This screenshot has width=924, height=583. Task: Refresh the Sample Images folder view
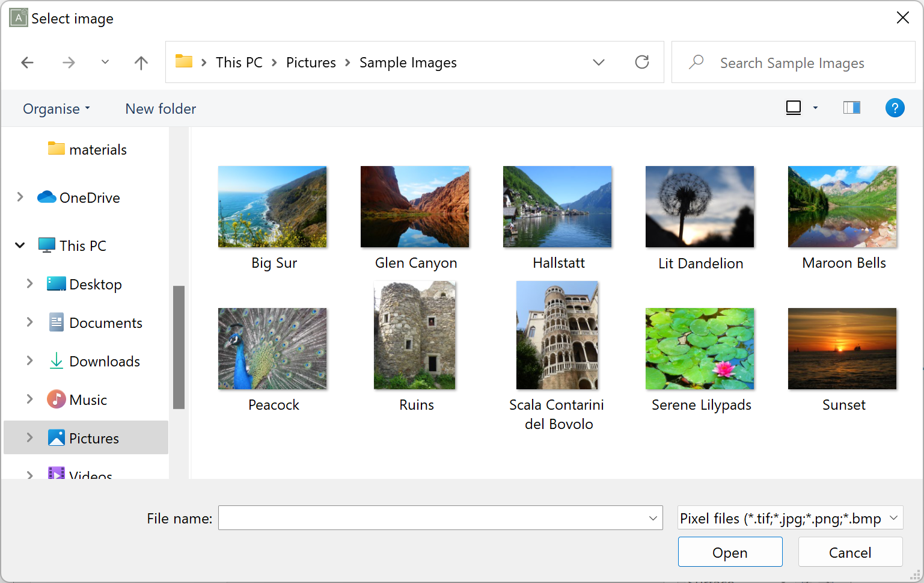click(642, 62)
